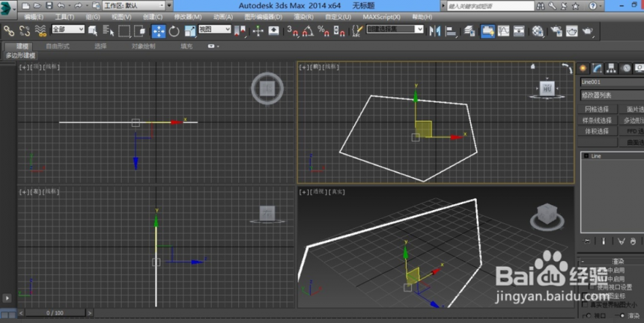Viewport: 644px width, 323px height.
Task: Activate the Select and Rotate tool
Action: tap(174, 31)
